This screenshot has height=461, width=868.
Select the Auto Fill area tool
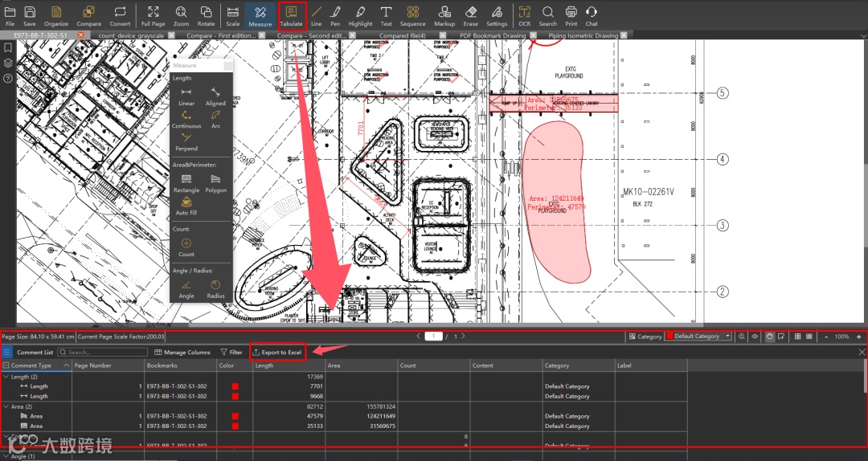tap(186, 205)
